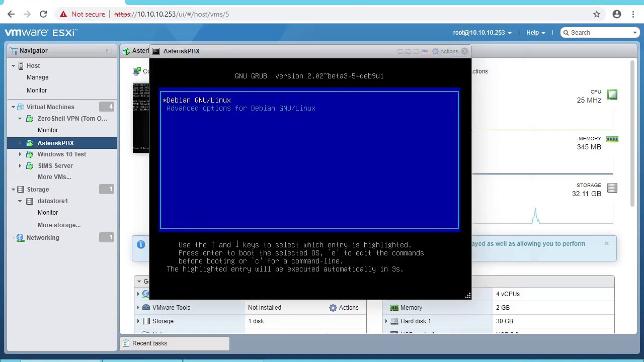Collapse the datastore1 tree node
The image size is (644, 362).
click(20, 201)
